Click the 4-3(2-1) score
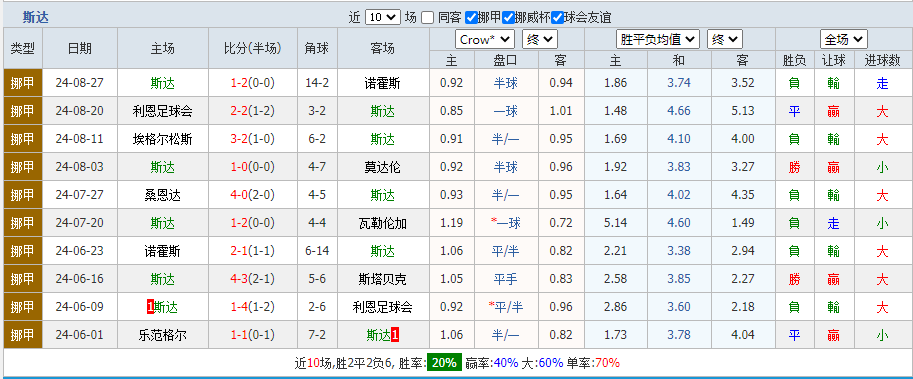Screen dimensions: 913x379 pos(252,279)
